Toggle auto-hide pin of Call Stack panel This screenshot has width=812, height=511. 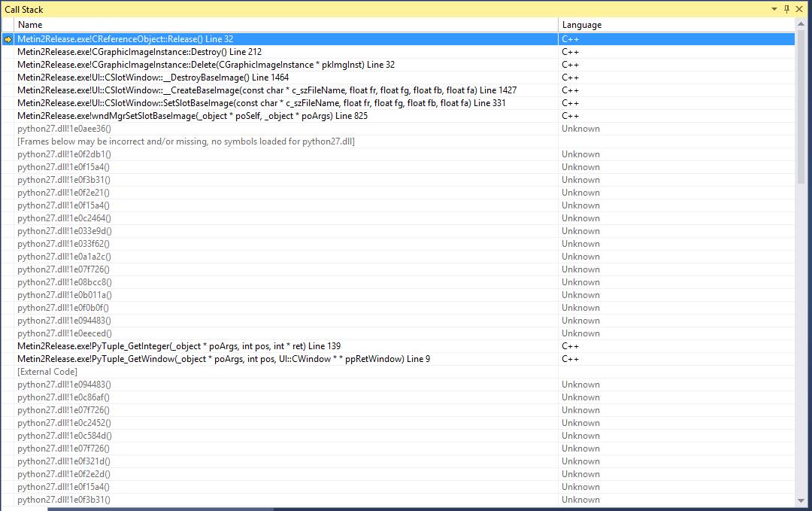[x=786, y=9]
